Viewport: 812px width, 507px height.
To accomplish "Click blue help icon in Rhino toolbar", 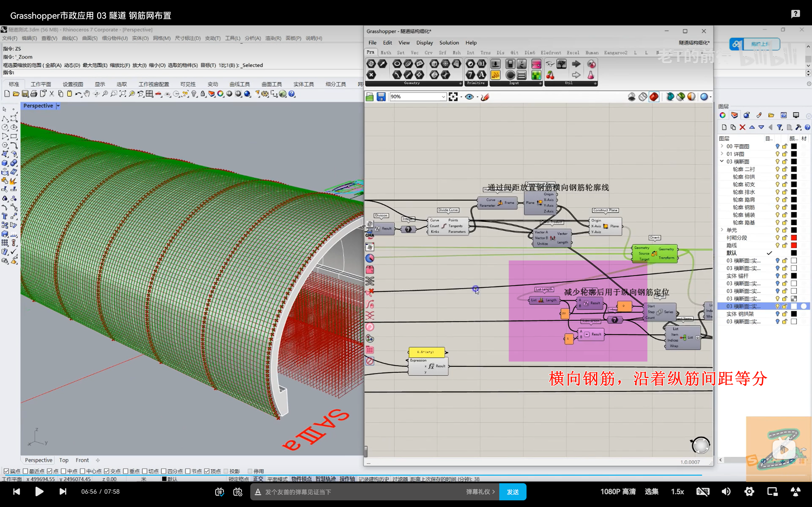I will click(x=292, y=94).
